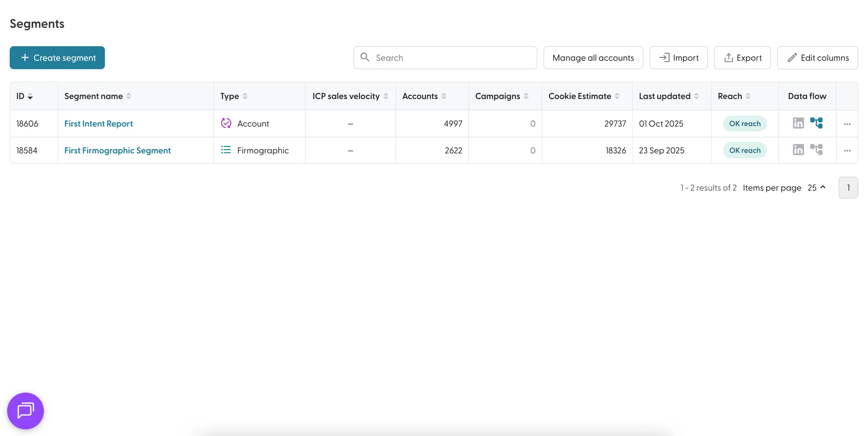This screenshot has height=436, width=868.
Task: Open the chat support widget
Action: coord(25,411)
